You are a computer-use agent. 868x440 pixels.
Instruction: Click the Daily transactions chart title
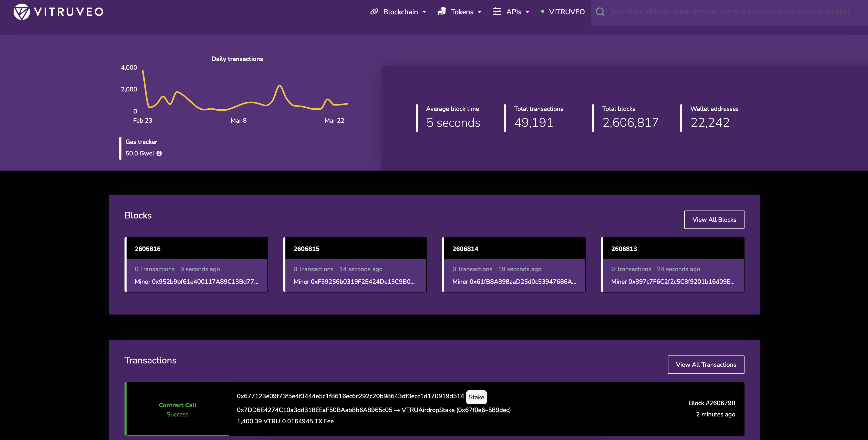(x=237, y=59)
